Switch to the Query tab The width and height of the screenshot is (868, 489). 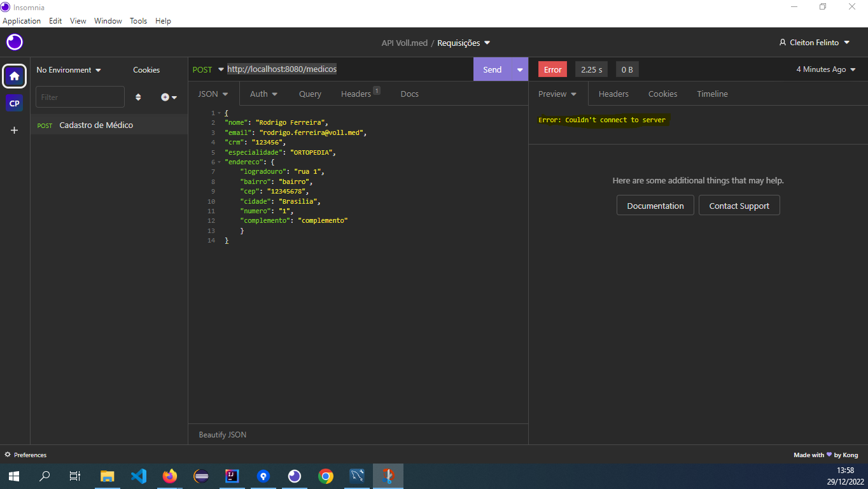pyautogui.click(x=310, y=94)
